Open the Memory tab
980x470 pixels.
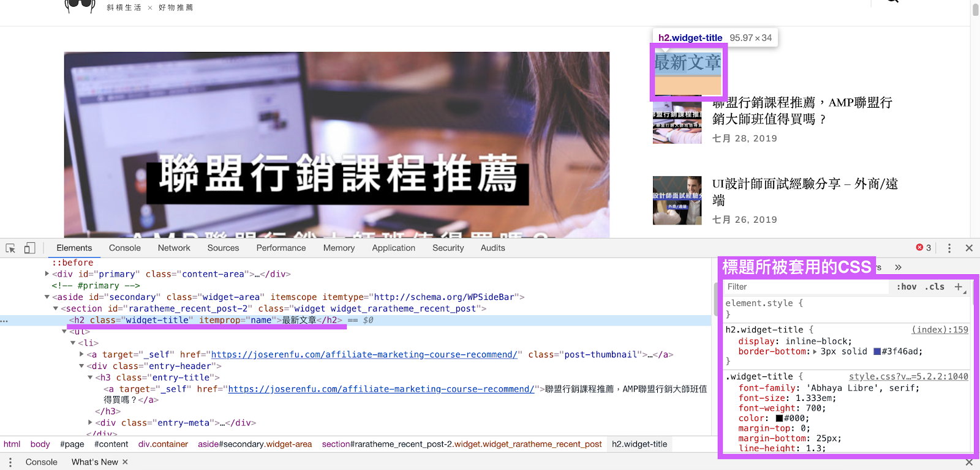339,248
